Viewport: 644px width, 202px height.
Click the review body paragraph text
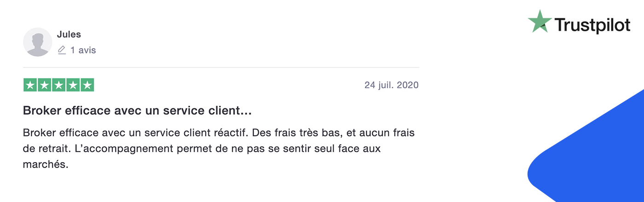[x=218, y=149]
